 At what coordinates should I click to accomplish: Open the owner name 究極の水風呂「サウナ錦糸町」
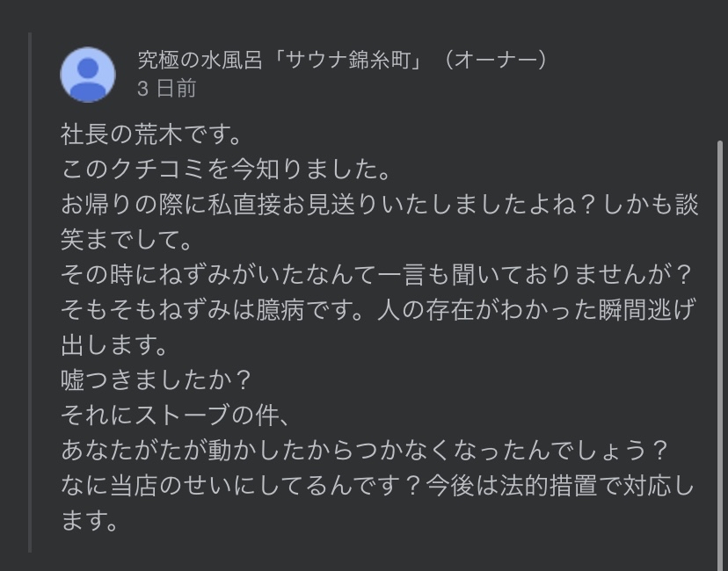(x=280, y=60)
